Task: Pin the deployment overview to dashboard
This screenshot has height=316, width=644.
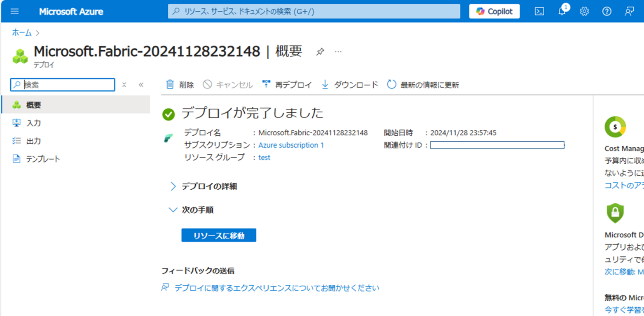Action: [320, 52]
